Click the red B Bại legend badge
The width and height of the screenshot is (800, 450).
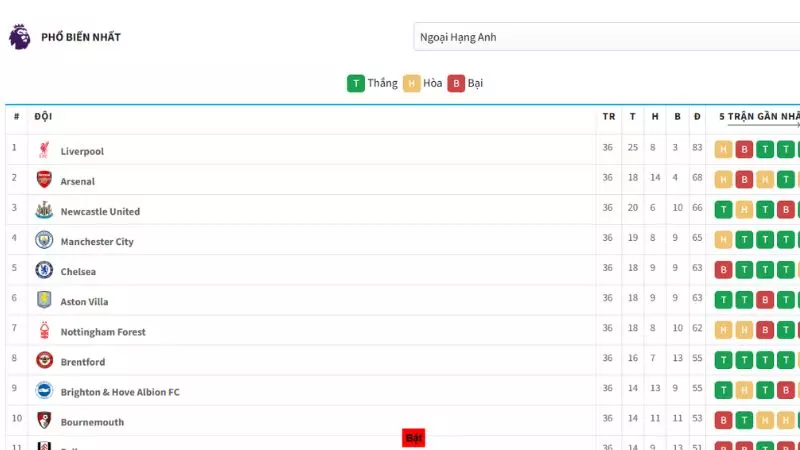456,83
